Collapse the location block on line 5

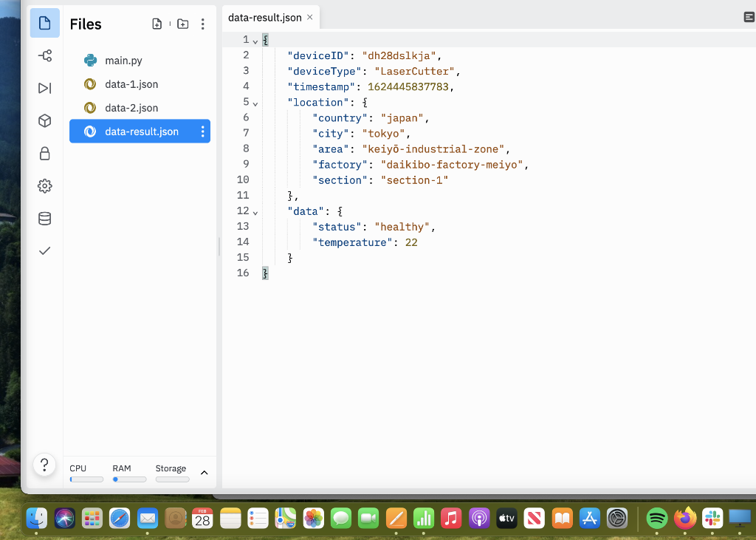(x=255, y=103)
